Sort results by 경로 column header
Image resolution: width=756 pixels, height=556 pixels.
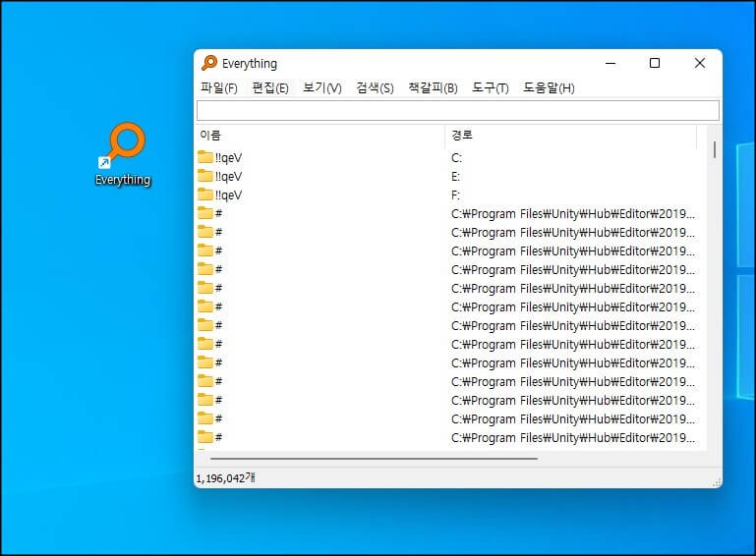point(571,136)
